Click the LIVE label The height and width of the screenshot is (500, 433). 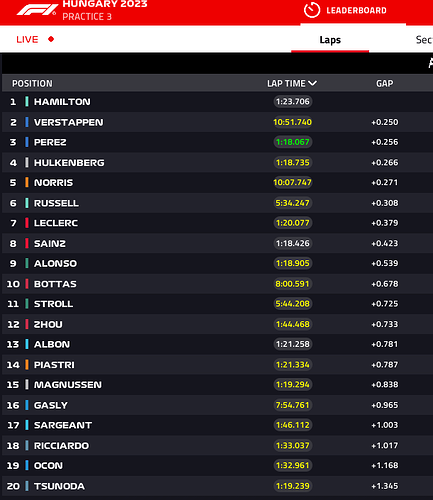click(27, 39)
